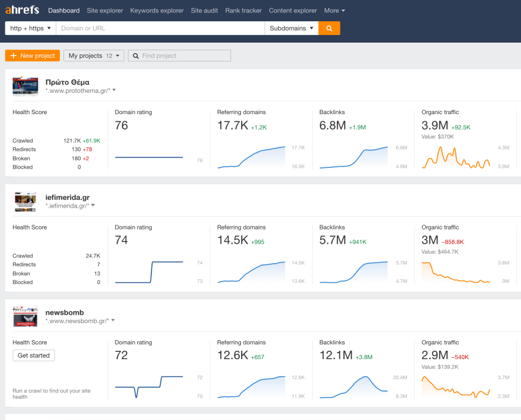Screen dimensions: 521x420
Task: Switch to Rank tracker
Action: [245, 11]
